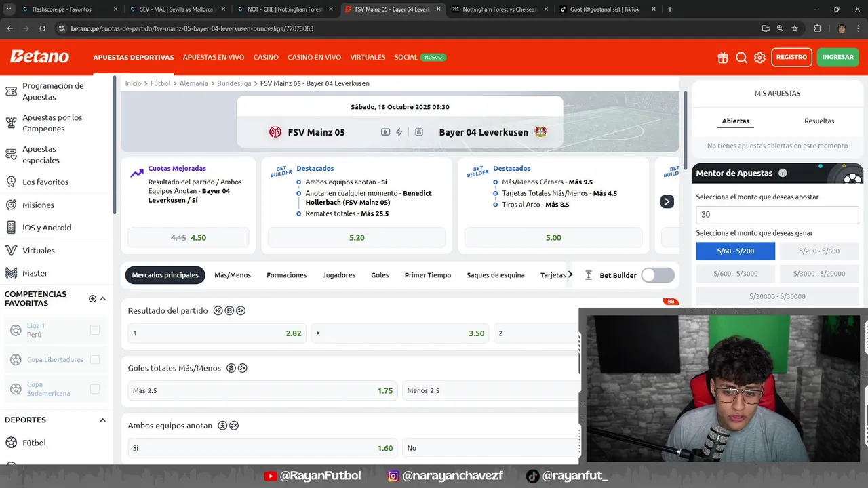Switch to Jugadores market tab
The image size is (868, 488).
pos(338,275)
